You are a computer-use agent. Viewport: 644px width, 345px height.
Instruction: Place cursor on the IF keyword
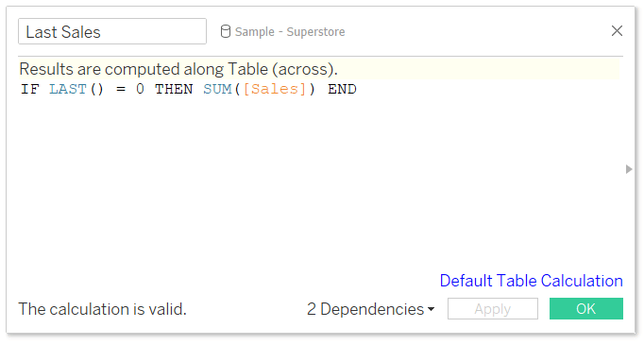30,89
